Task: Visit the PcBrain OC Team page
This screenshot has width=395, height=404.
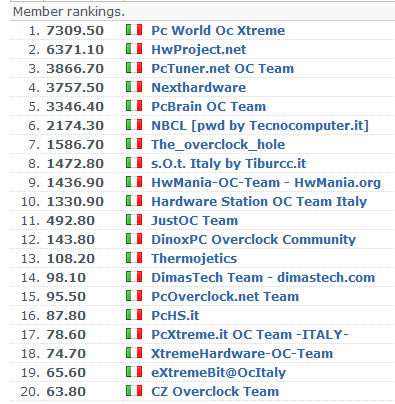Action: (209, 106)
